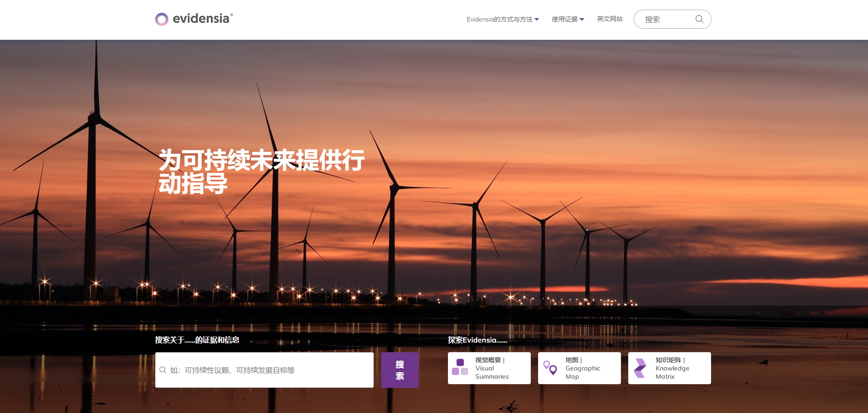This screenshot has width=868, height=413.
Task: Click the Visual Summaries squares icon
Action: (460, 367)
